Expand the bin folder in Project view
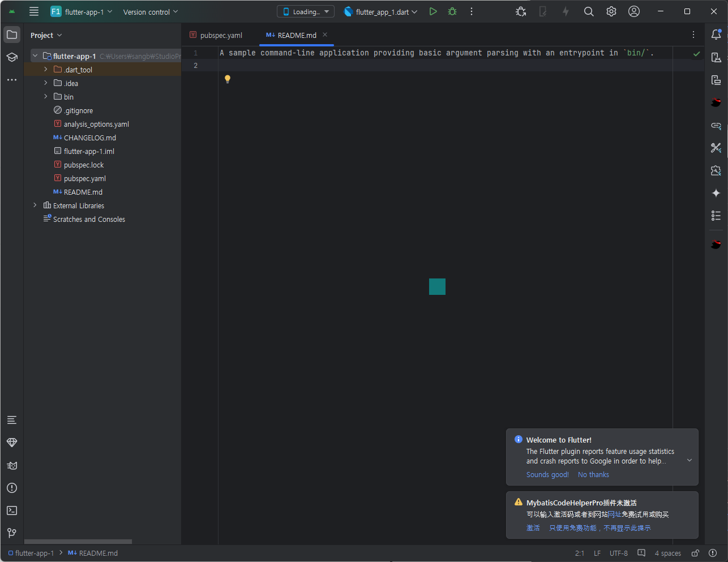728x562 pixels. (x=45, y=96)
